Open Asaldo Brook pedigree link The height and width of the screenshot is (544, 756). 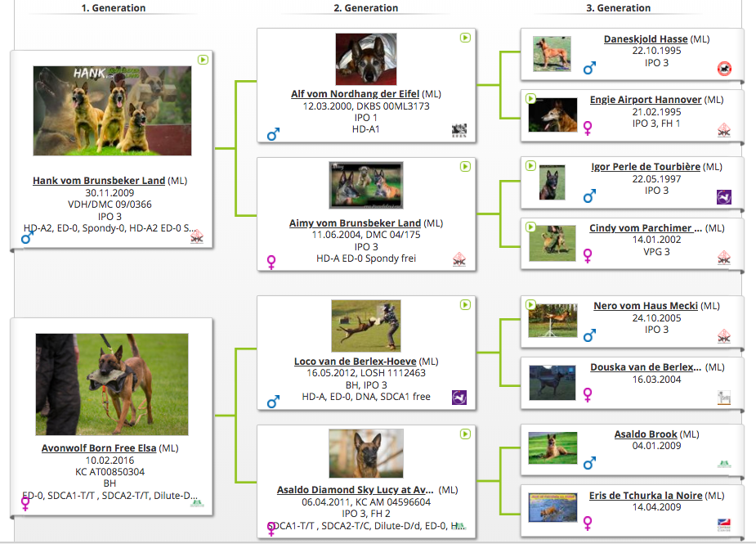(x=646, y=434)
